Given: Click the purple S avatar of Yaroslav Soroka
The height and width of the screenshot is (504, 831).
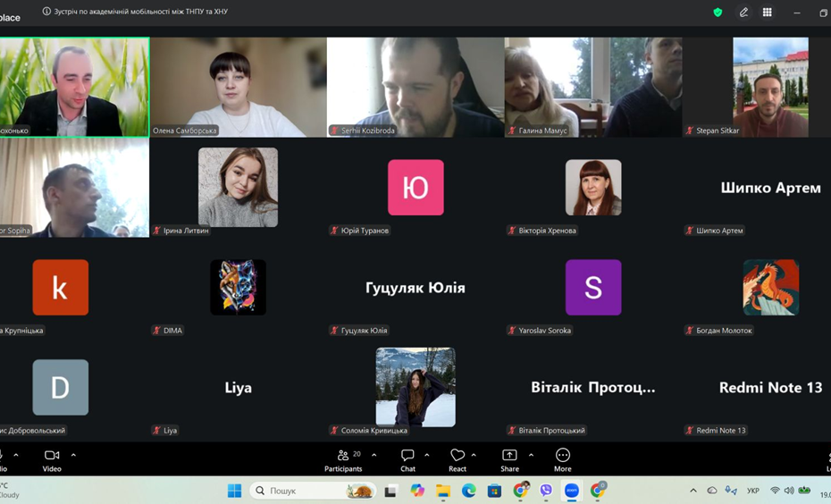Looking at the screenshot, I should [x=593, y=288].
